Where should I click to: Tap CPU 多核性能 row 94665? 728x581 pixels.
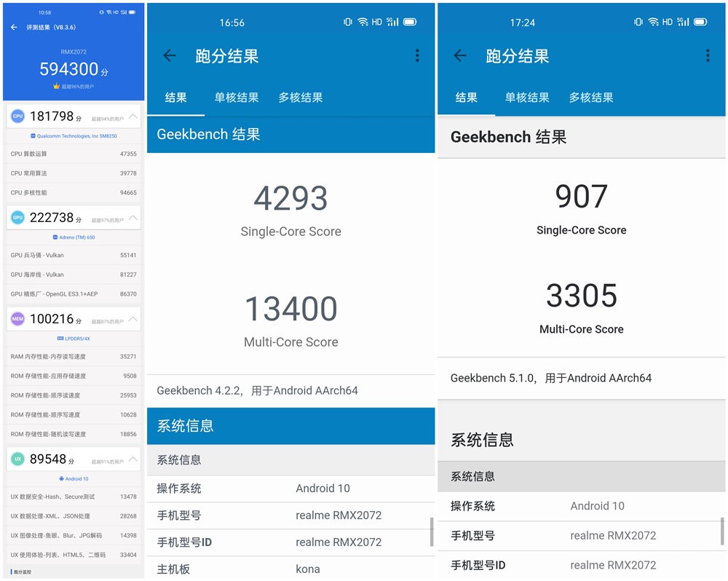click(x=74, y=193)
